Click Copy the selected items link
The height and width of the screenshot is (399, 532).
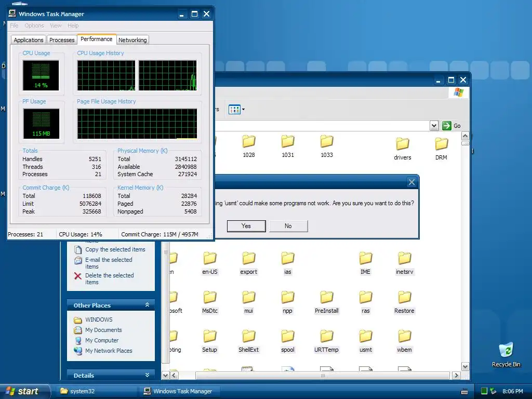coord(110,249)
